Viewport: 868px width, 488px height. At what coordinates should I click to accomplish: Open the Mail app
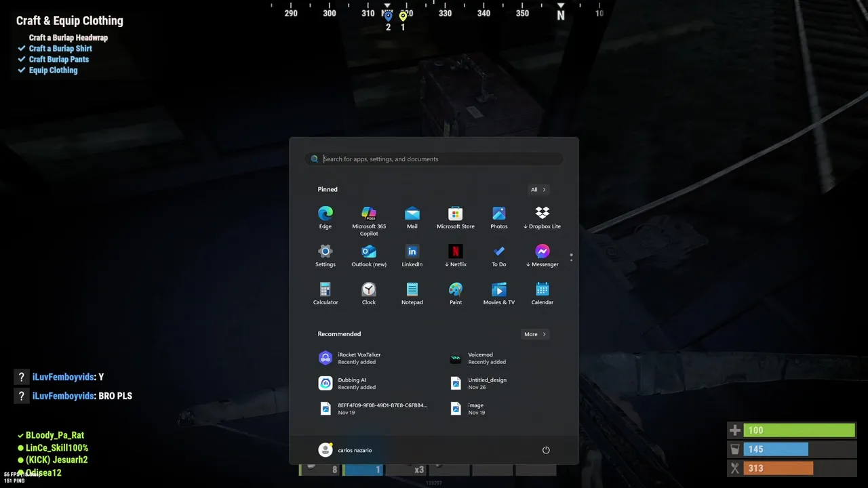tap(412, 218)
